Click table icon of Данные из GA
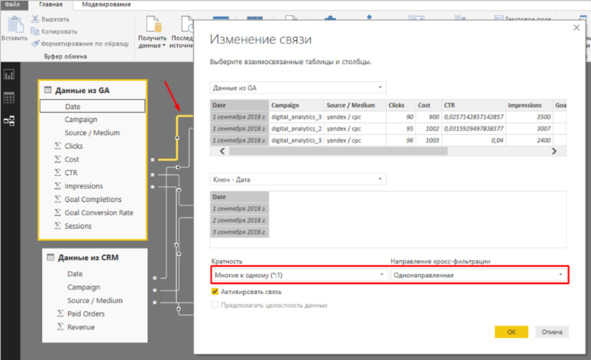Viewport: 591px width, 360px height. pyautogui.click(x=48, y=90)
